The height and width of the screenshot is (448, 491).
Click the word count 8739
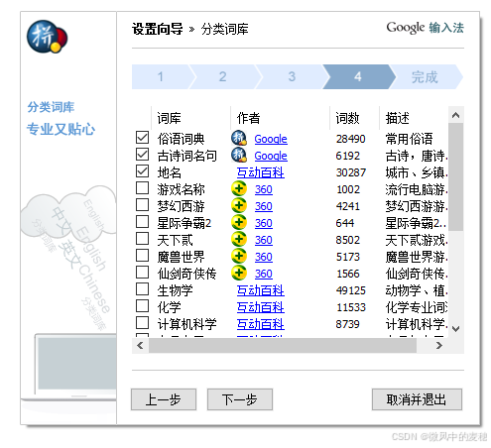click(348, 324)
